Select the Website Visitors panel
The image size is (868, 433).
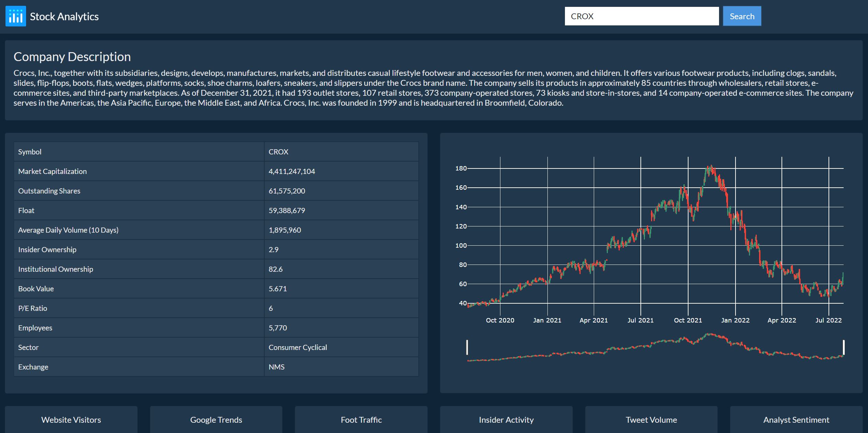pos(71,419)
